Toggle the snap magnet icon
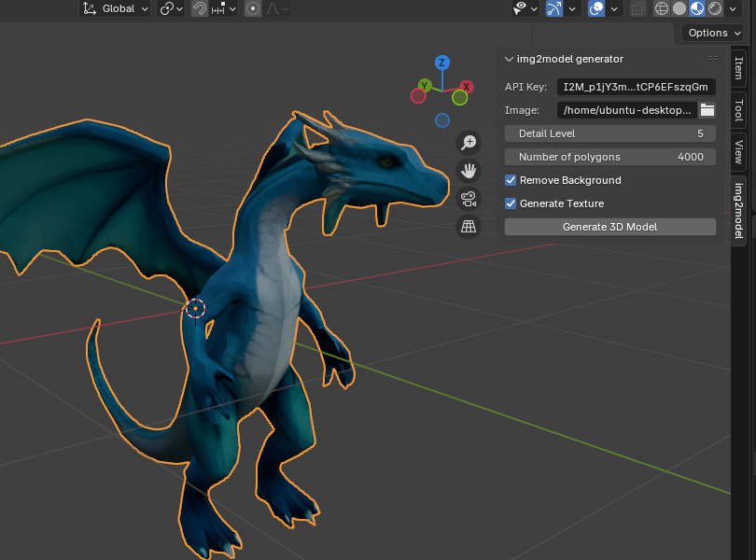This screenshot has height=560, width=756. [199, 8]
